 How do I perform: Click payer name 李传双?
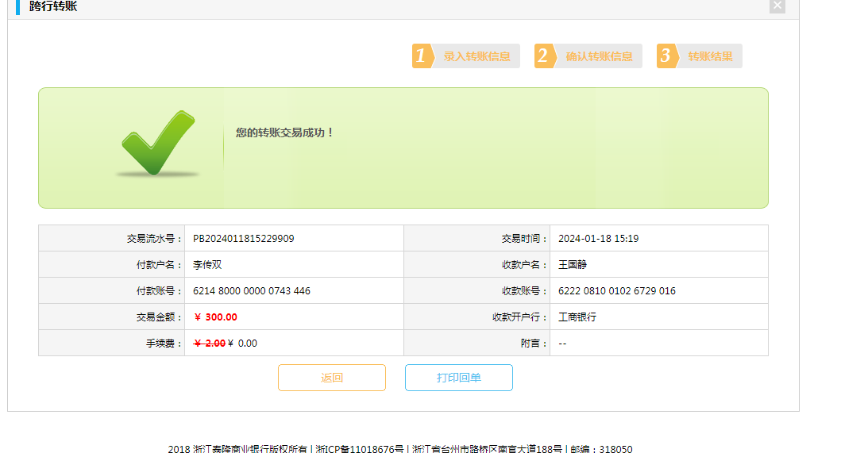click(x=207, y=264)
